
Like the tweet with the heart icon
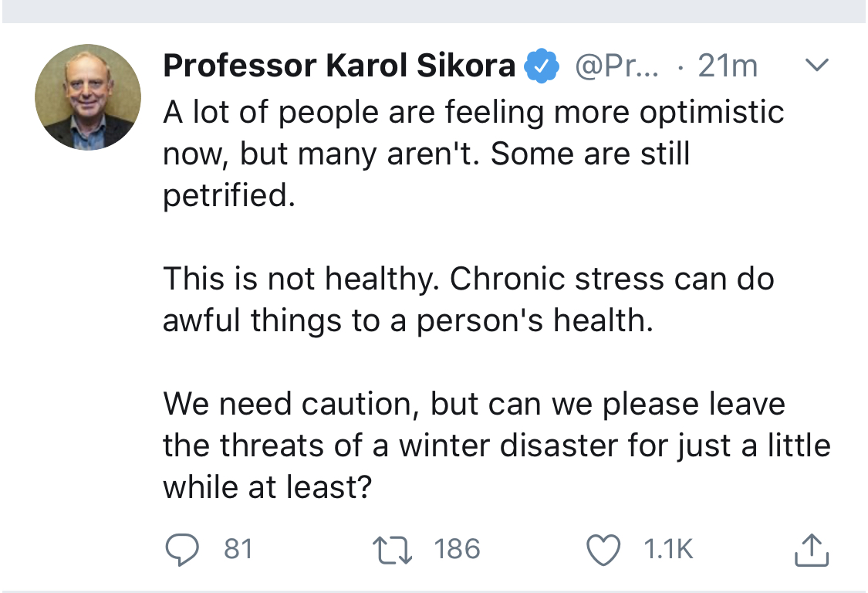(x=603, y=549)
